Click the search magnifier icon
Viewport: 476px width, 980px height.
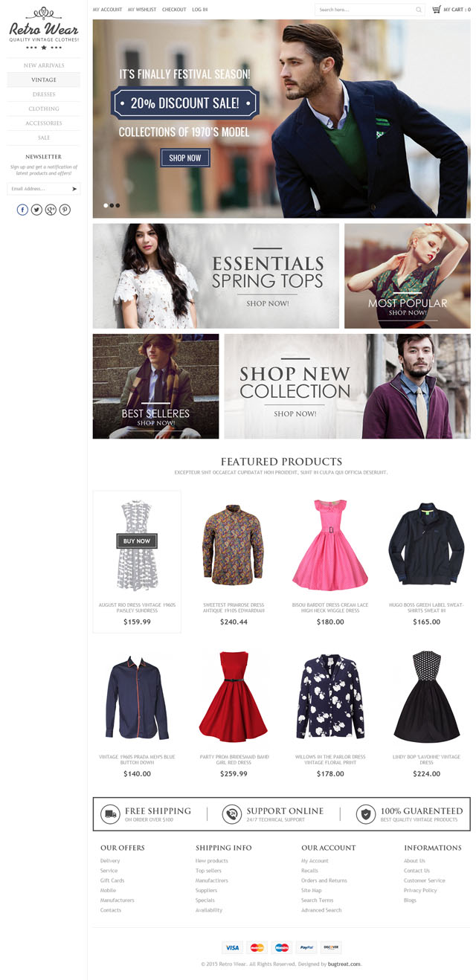(x=419, y=10)
